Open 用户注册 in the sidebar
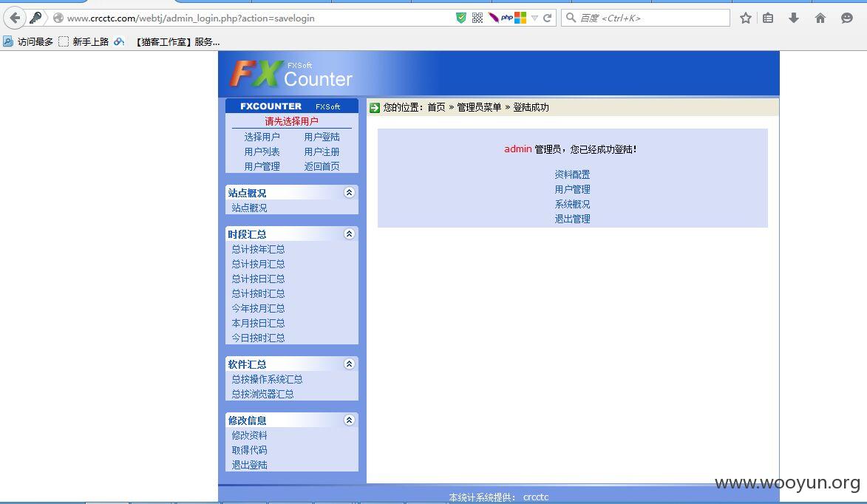The image size is (867, 504). tap(322, 151)
